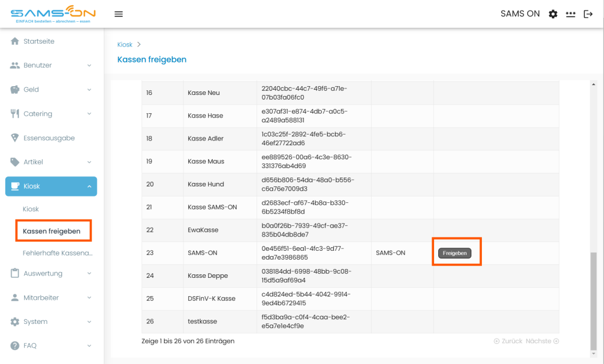Open settings gear icon in header

click(553, 14)
